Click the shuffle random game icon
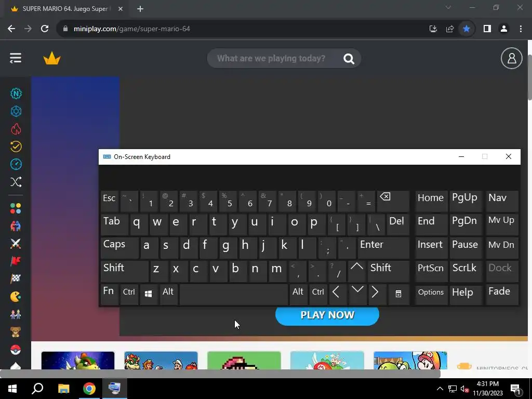 (x=16, y=182)
